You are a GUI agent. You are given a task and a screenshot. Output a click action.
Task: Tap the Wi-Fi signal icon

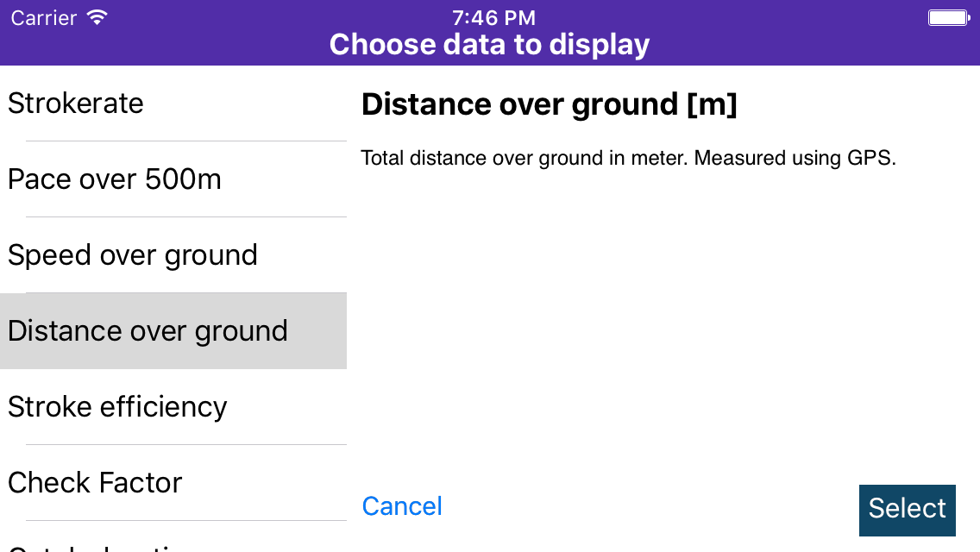pos(97,17)
